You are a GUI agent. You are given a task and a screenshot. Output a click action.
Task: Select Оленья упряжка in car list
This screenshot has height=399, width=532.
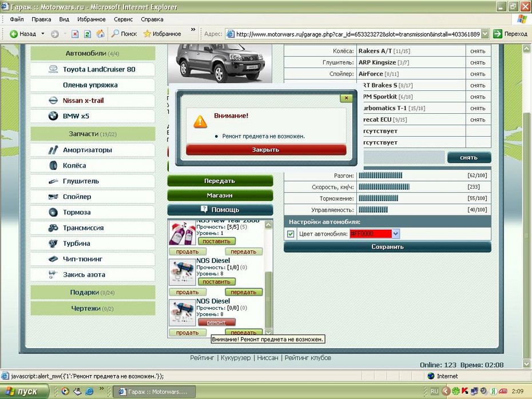[93, 85]
